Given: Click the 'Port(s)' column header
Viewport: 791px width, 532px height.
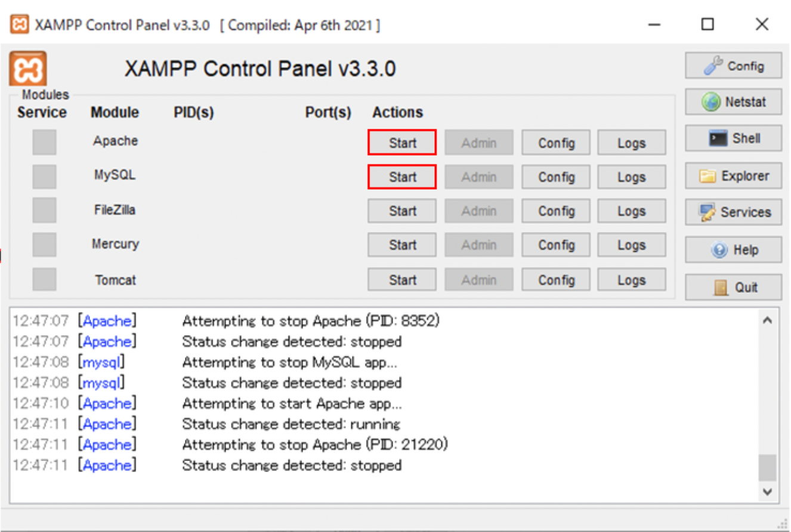Looking at the screenshot, I should click(x=328, y=112).
